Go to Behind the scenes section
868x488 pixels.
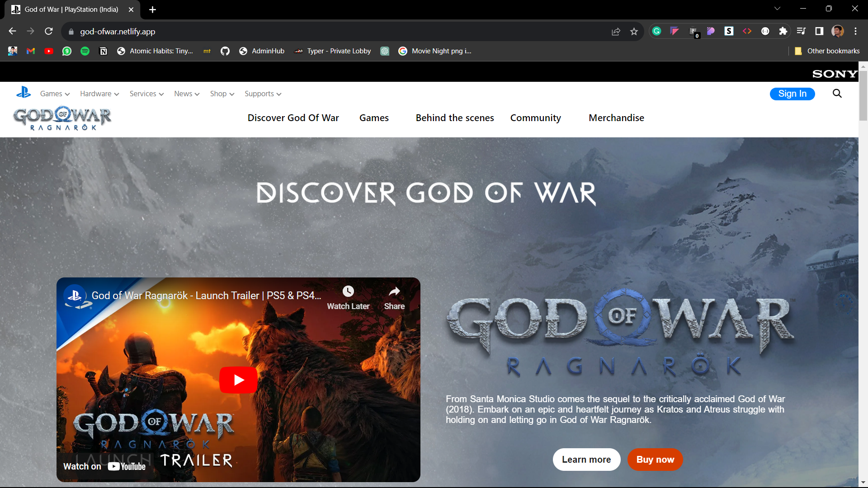point(454,118)
